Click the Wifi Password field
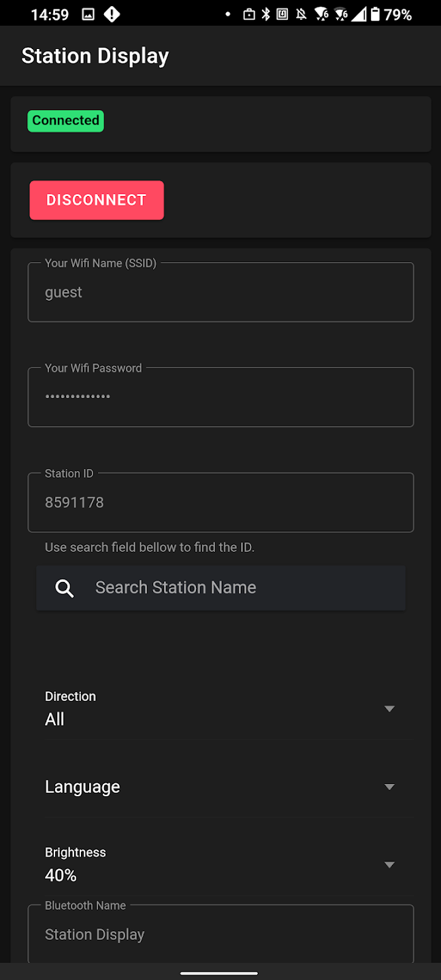441x980 pixels. tap(220, 397)
